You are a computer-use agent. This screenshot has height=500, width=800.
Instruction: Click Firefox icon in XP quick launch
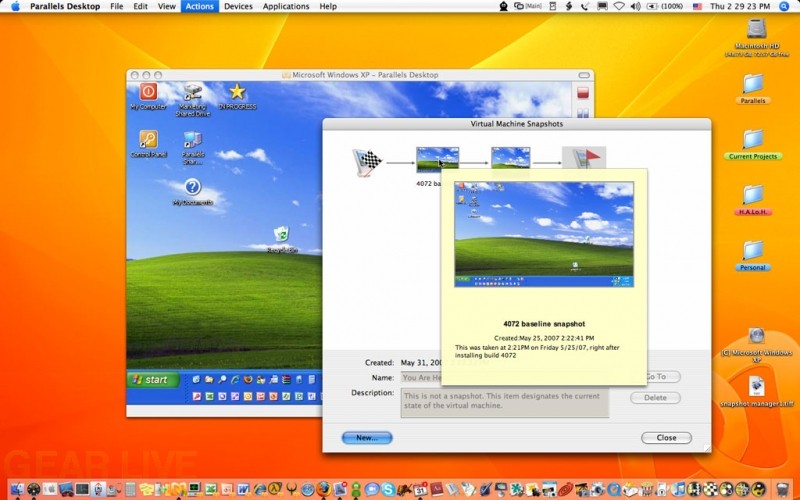(x=248, y=380)
